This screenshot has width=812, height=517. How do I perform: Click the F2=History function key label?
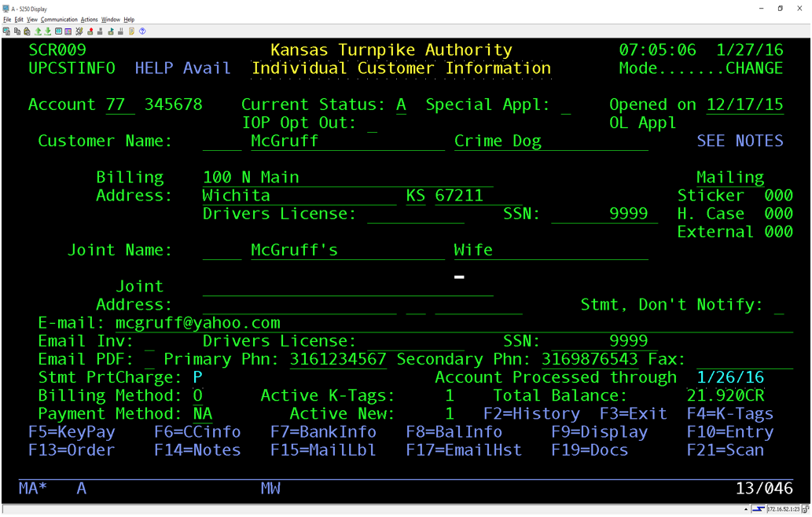[x=531, y=413]
